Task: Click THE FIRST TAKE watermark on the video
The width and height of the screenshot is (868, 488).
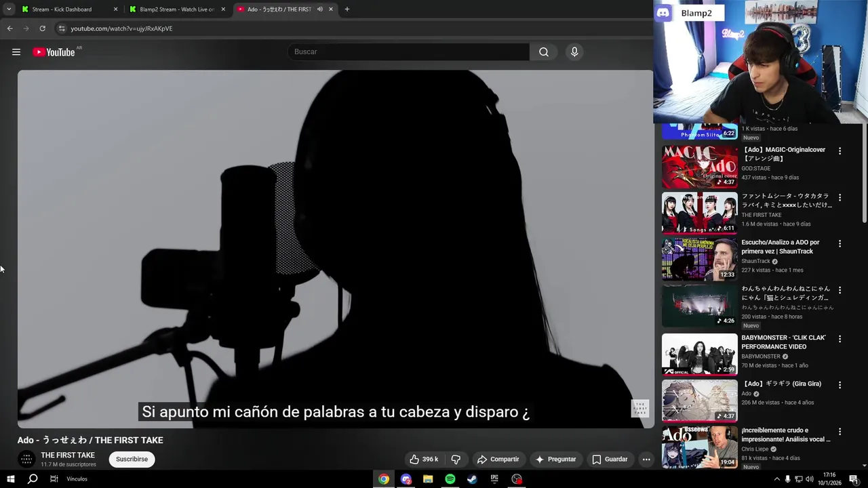Action: [640, 408]
